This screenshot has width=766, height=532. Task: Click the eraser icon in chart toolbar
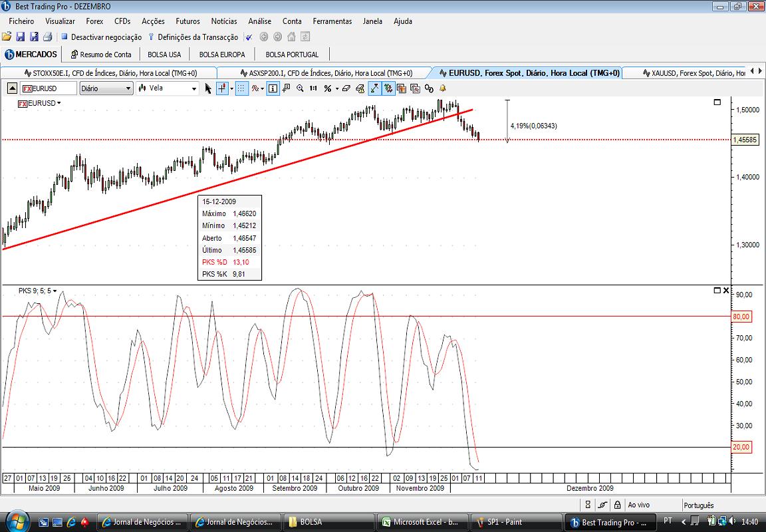[346, 88]
